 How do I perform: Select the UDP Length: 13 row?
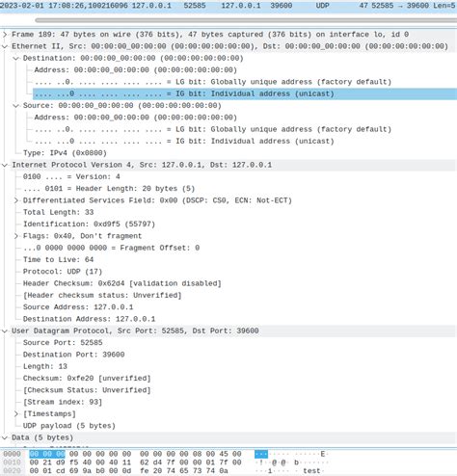click(x=45, y=366)
